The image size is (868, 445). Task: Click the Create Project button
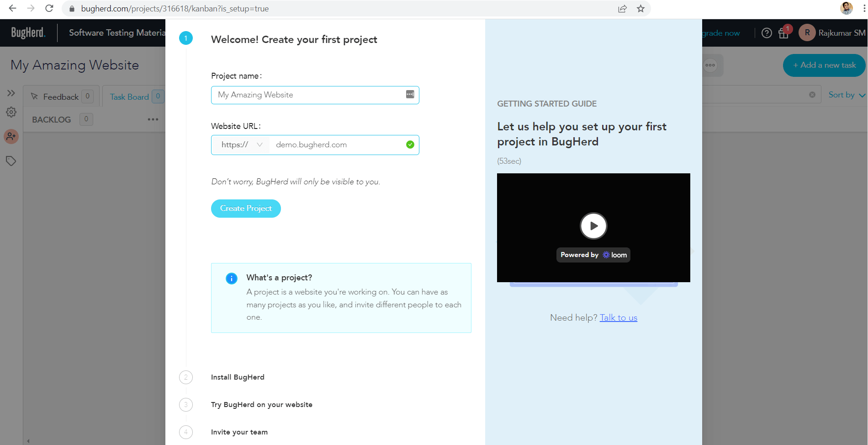click(x=246, y=209)
